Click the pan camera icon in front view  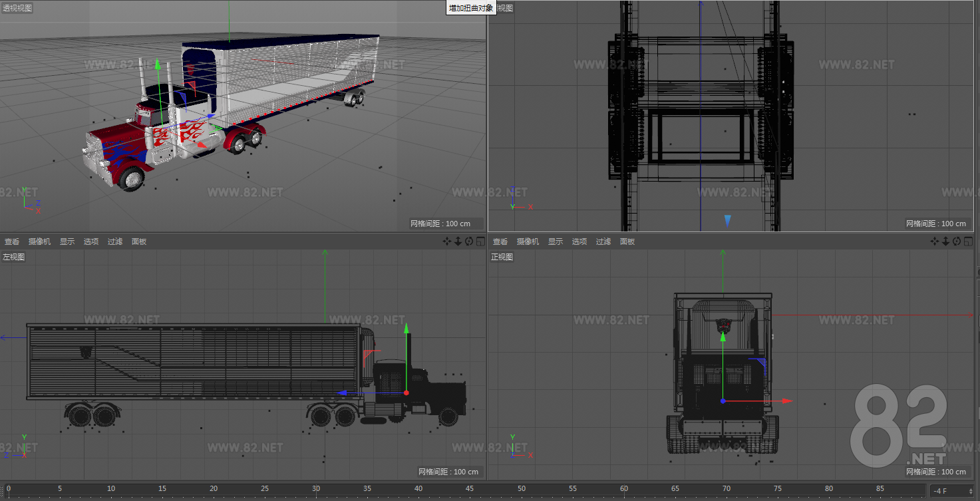935,242
